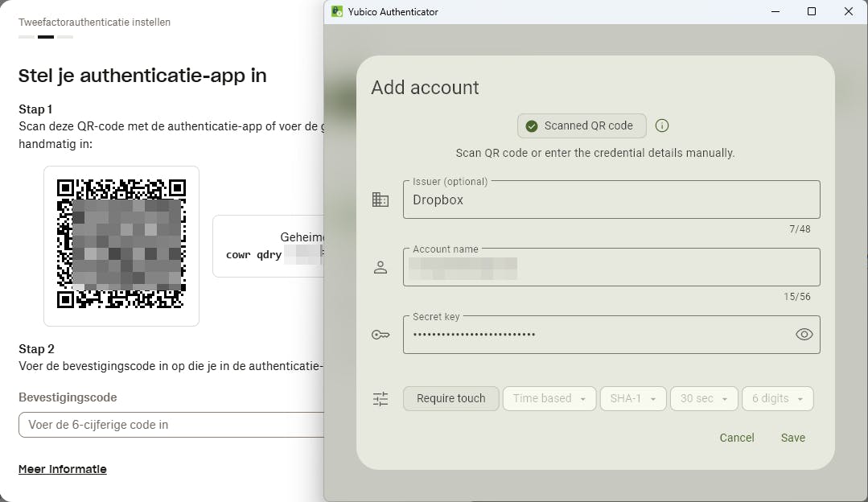The height and width of the screenshot is (502, 868).
Task: Cancel adding the account
Action: point(736,438)
